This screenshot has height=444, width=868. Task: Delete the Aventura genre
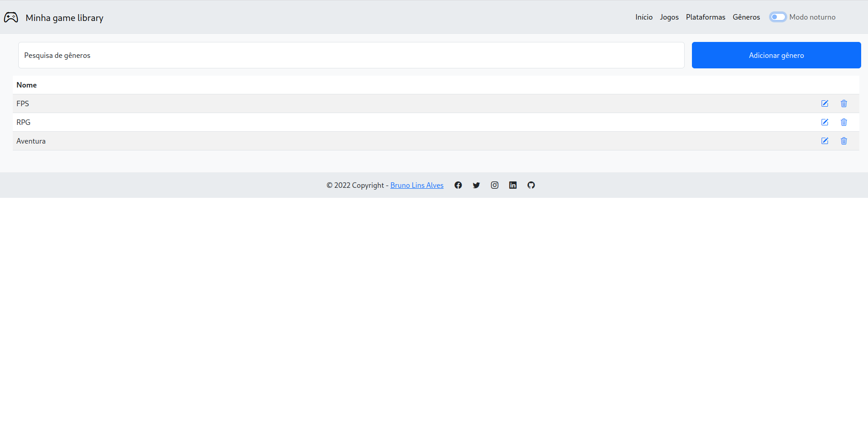pos(844,141)
